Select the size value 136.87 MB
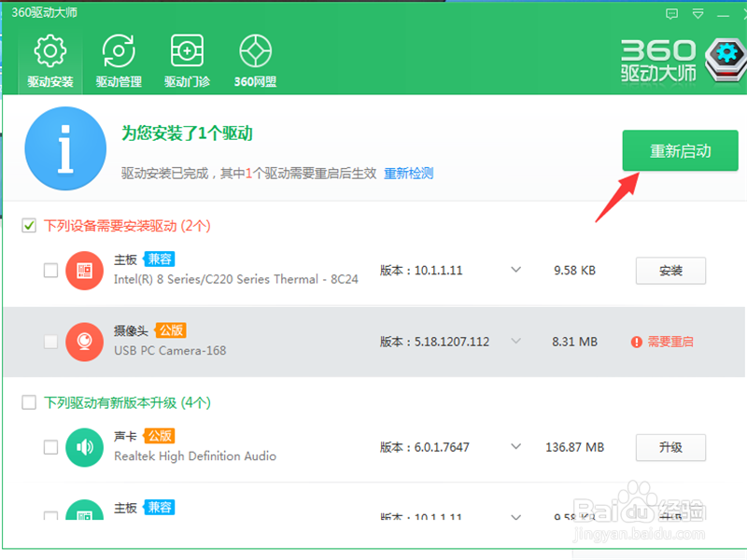747x560 pixels. (x=574, y=447)
